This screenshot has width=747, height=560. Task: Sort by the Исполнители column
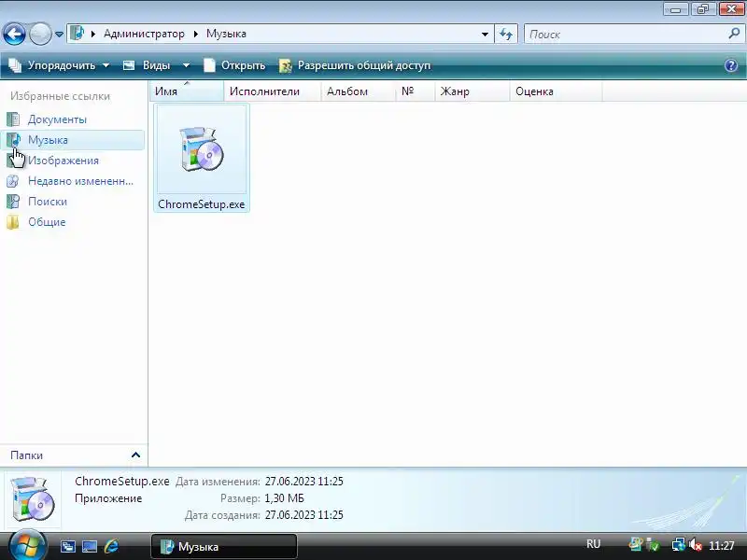pos(273,91)
